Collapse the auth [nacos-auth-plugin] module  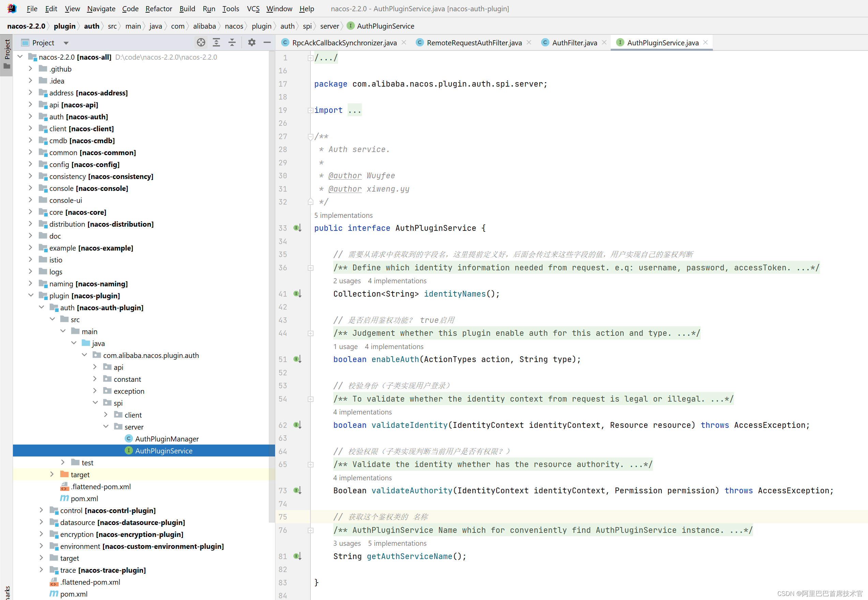click(x=41, y=307)
